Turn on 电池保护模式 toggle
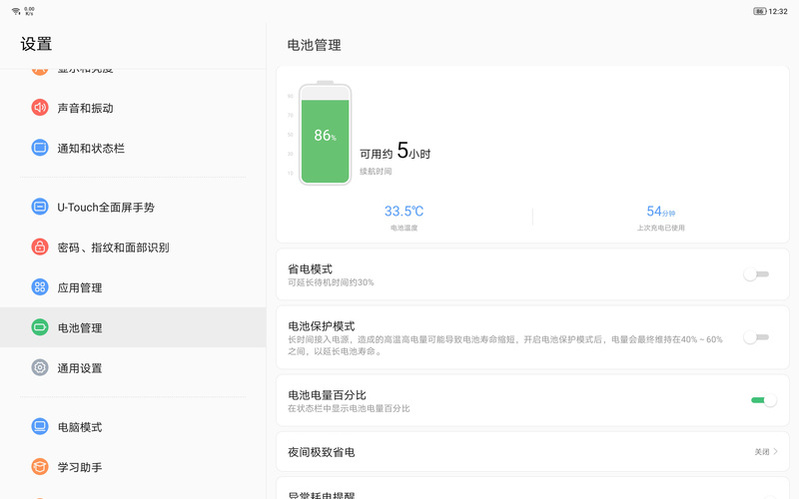This screenshot has height=499, width=799. [756, 338]
